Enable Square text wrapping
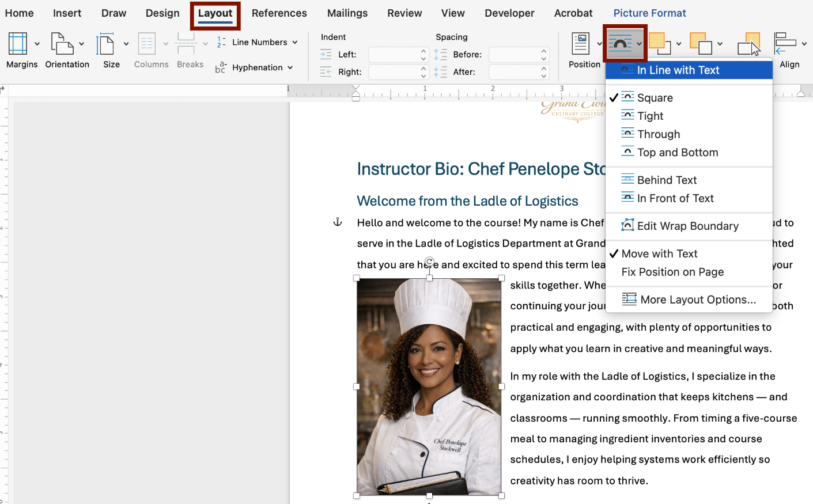This screenshot has height=504, width=813. (655, 97)
